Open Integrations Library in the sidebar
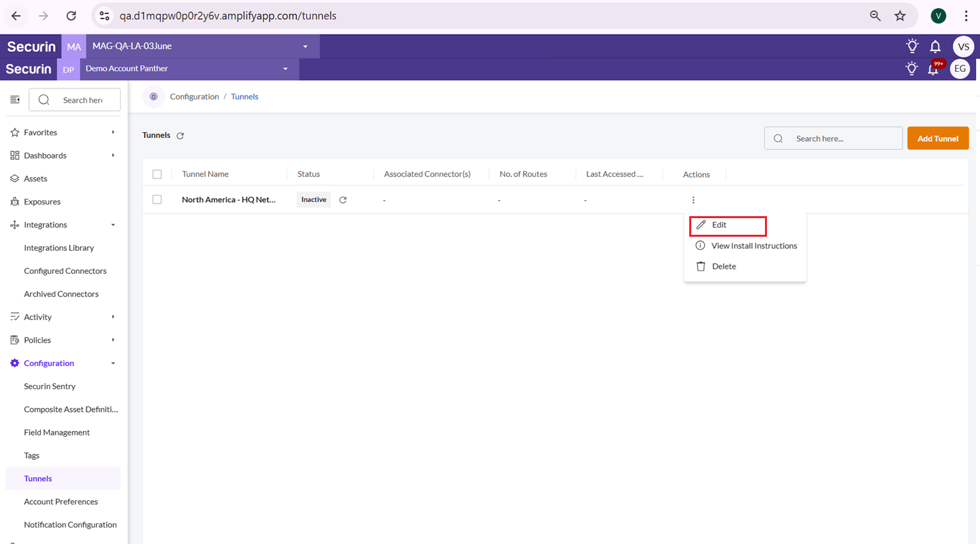The image size is (980, 544). [59, 248]
